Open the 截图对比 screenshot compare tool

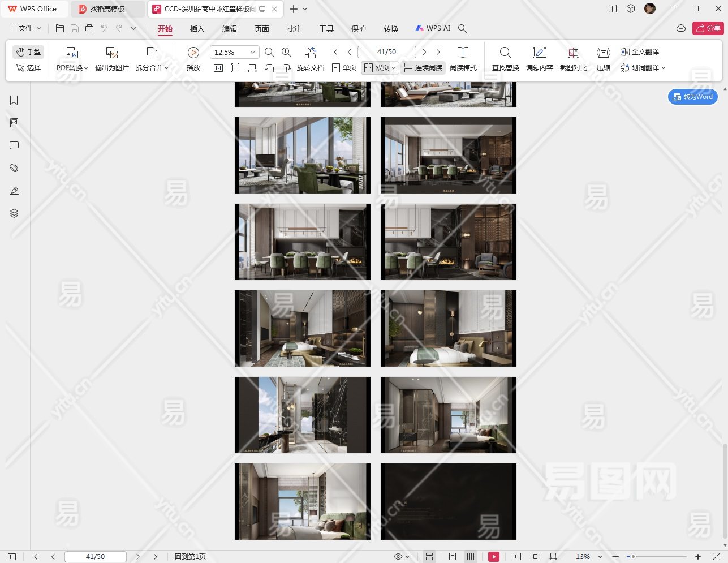573,53
